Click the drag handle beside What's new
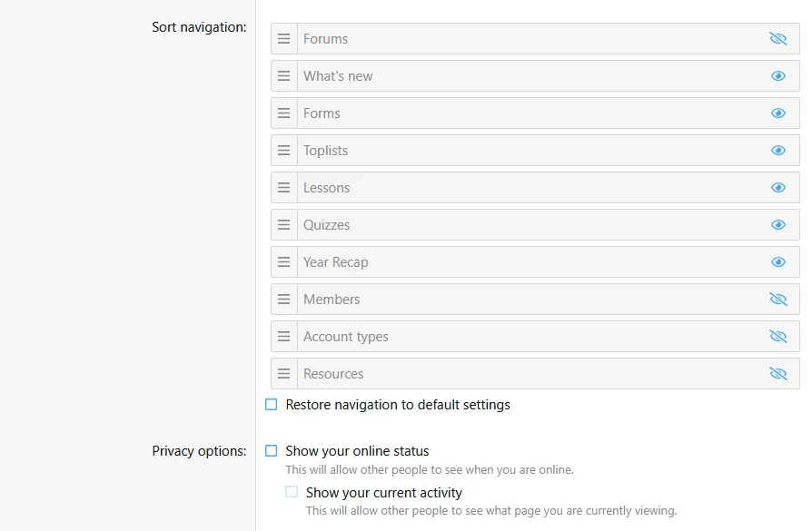The image size is (812, 531). point(283,75)
